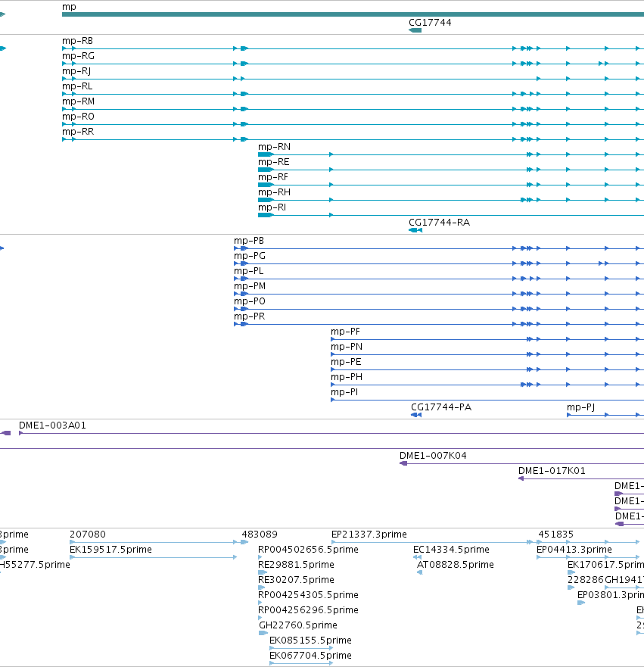The image size is (644, 667).
Task: Select protein mp-PN label
Action: [x=347, y=347]
